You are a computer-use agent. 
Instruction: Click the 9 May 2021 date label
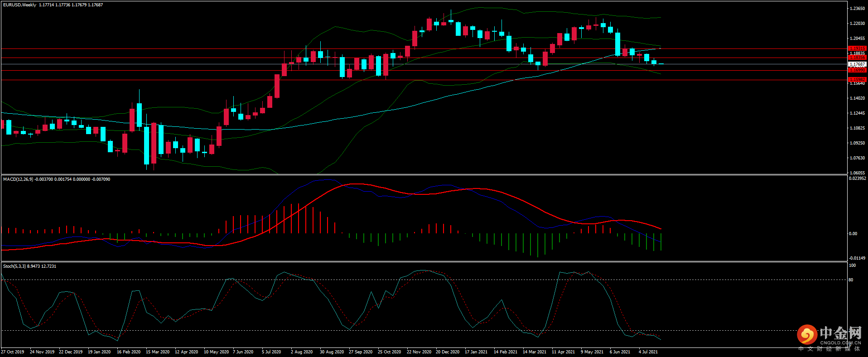[x=592, y=352]
